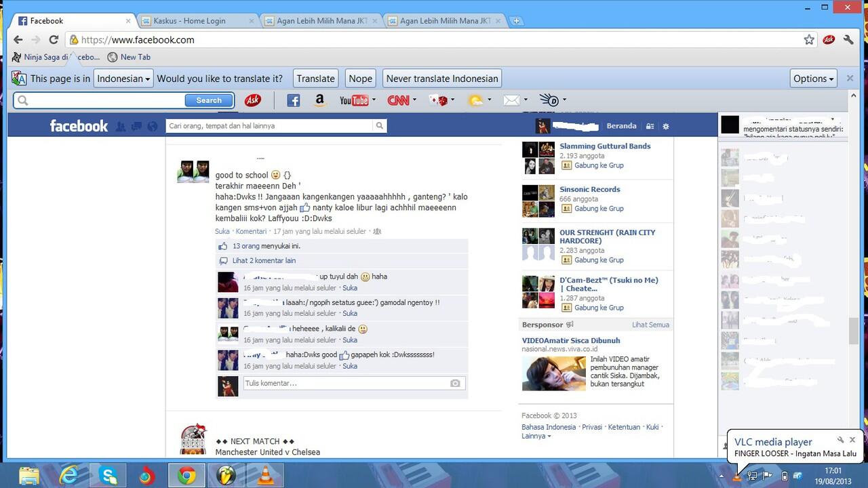Image resolution: width=868 pixels, height=488 pixels.
Task: Click the Facebook search magnifier button
Action: click(x=380, y=125)
